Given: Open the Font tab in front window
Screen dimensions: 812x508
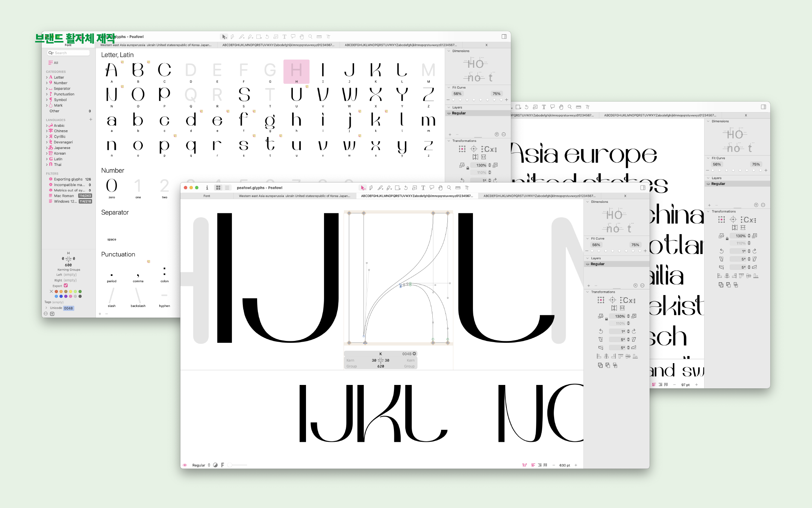Looking at the screenshot, I should pyautogui.click(x=207, y=196).
